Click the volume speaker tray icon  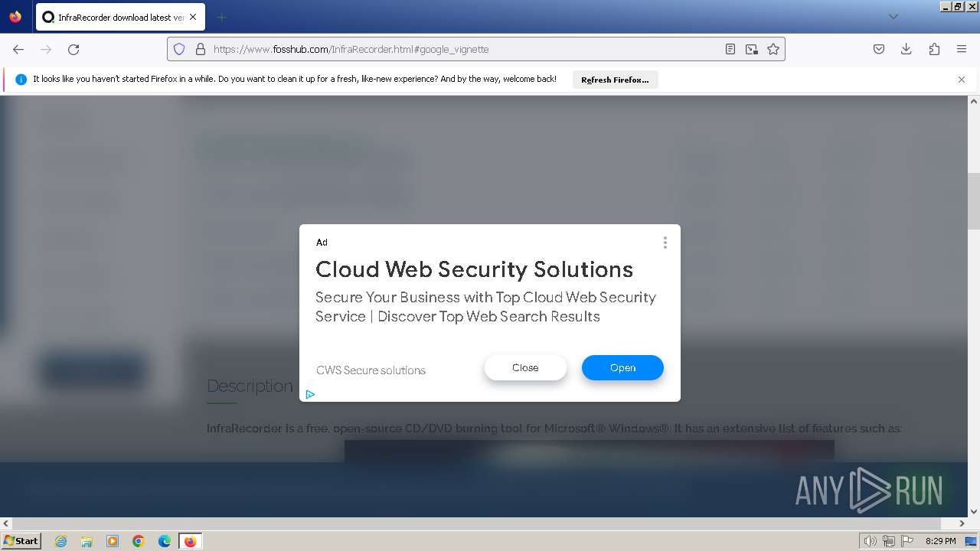coord(870,541)
